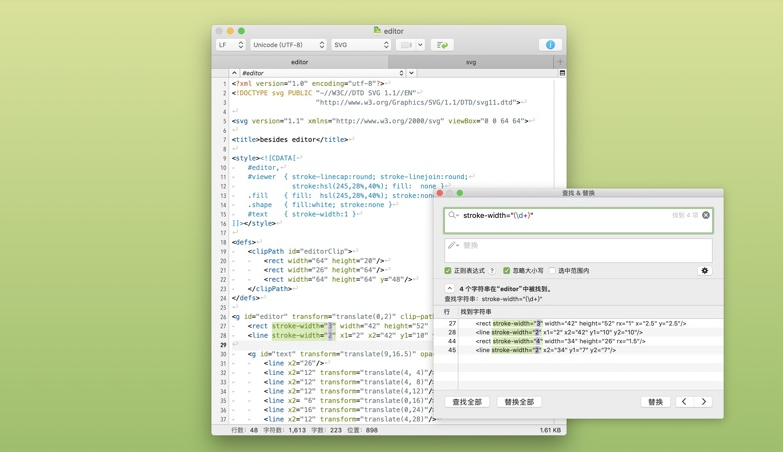Viewport: 783px width, 452px height.
Task: Click the editor document icon in title bar
Action: pyautogui.click(x=377, y=30)
